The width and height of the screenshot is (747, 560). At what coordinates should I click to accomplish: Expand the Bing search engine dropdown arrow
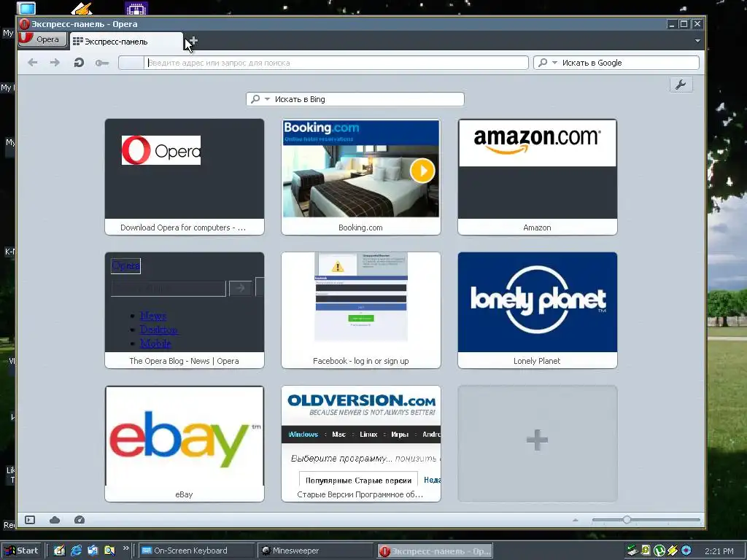click(267, 99)
